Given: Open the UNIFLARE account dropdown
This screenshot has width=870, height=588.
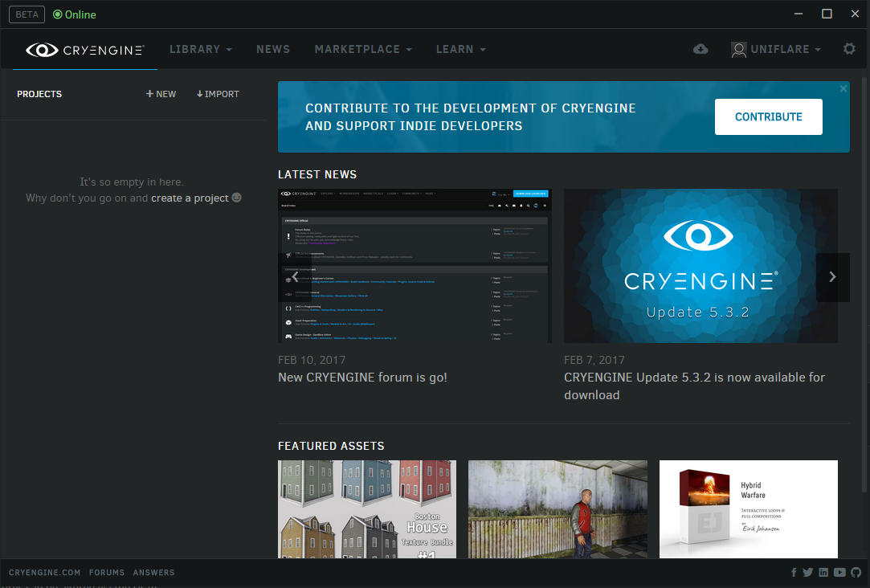Looking at the screenshot, I should click(x=785, y=49).
